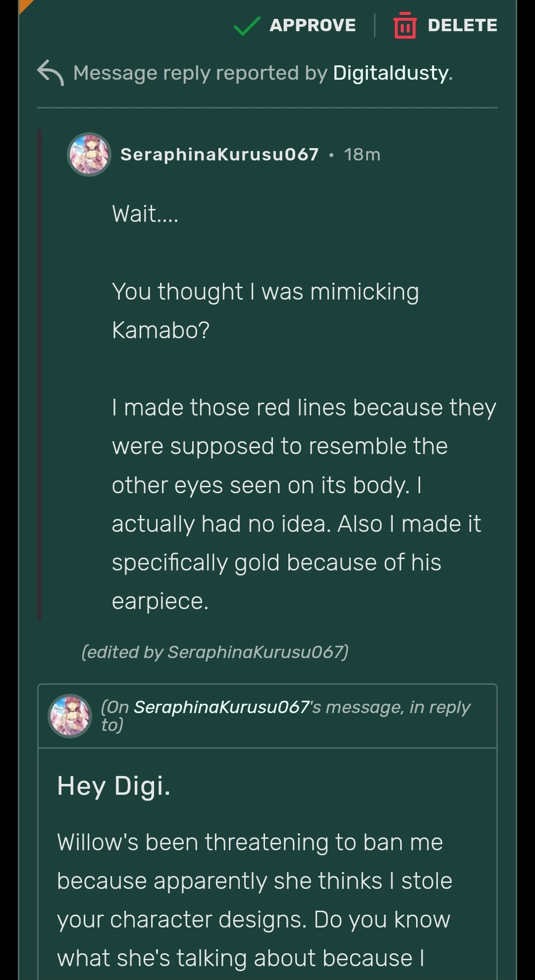Click the 'Wait....' message line
The height and width of the screenshot is (980, 535).
(145, 214)
